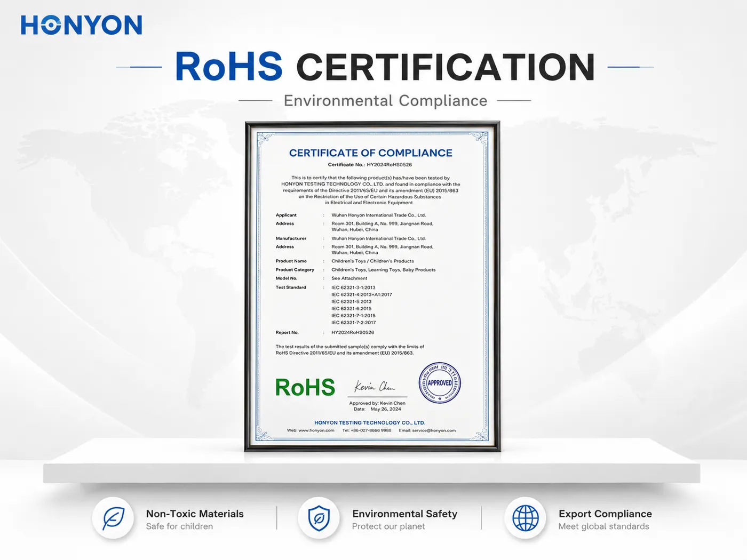The image size is (747, 560).
Task: Click the Manufacturer company name value
Action: click(x=378, y=238)
